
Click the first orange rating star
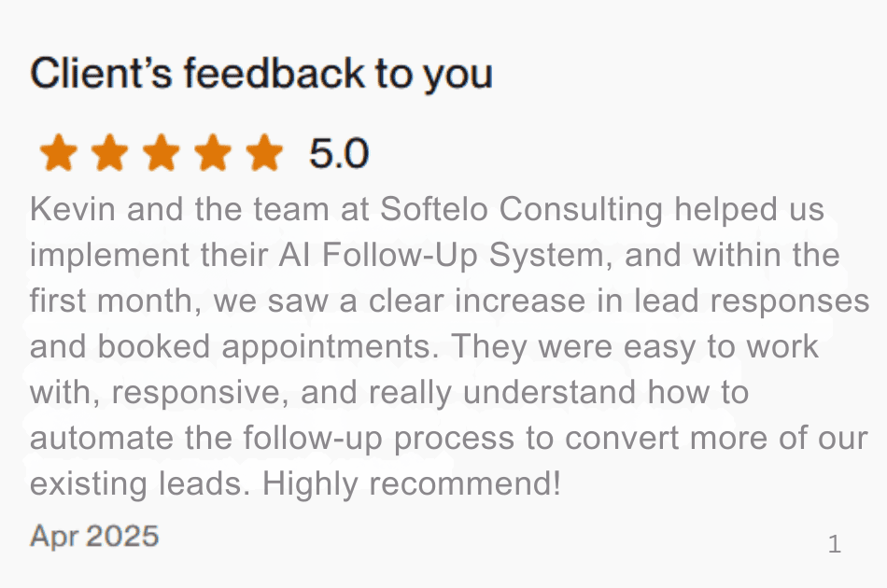[59, 153]
